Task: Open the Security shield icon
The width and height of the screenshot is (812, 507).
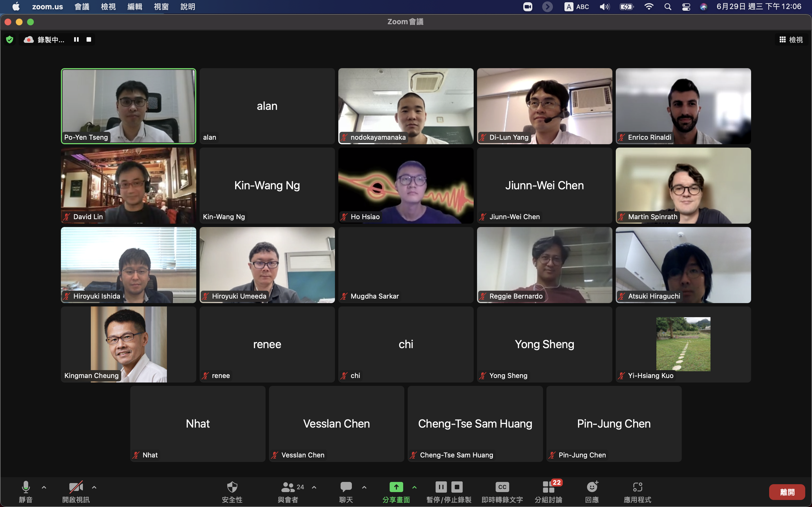Action: click(x=232, y=488)
